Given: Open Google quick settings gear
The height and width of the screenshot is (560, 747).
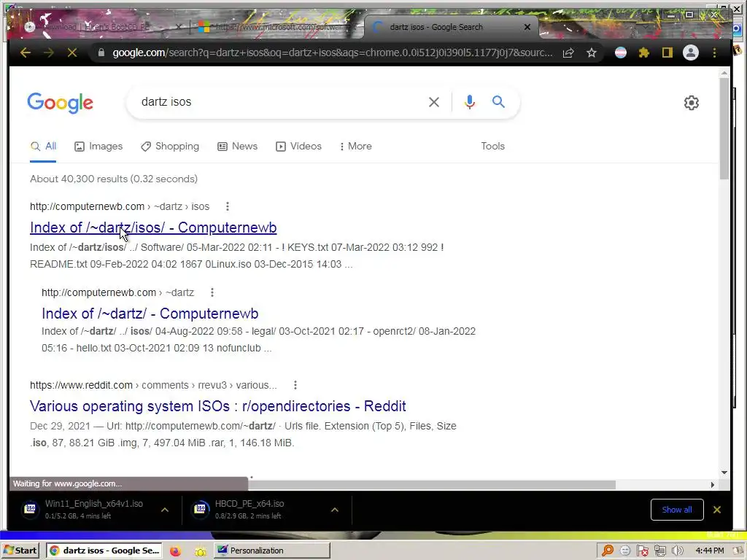Looking at the screenshot, I should click(x=692, y=102).
